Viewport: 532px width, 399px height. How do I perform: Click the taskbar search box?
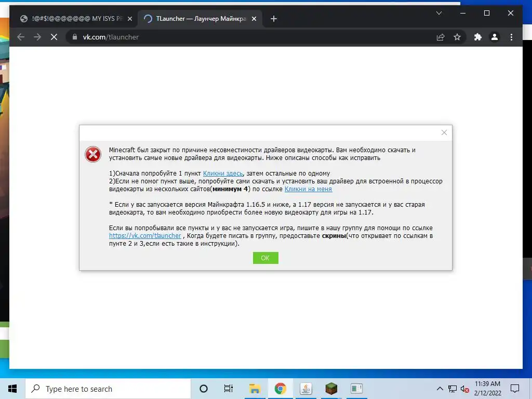pos(108,389)
